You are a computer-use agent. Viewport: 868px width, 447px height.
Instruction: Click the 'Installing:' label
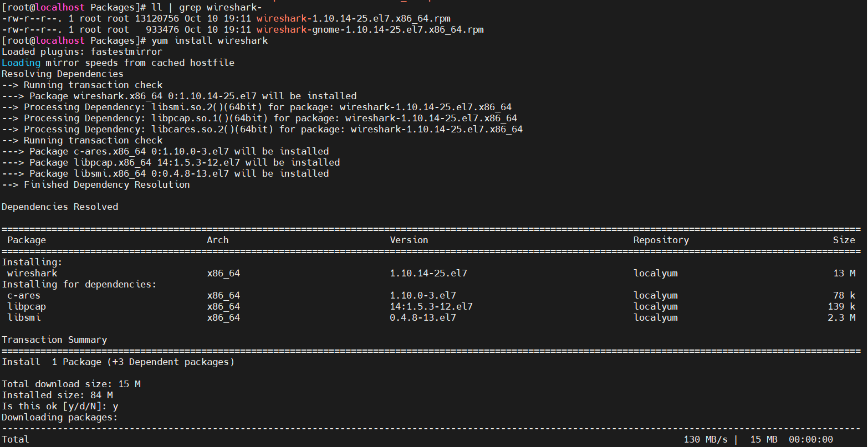32,262
